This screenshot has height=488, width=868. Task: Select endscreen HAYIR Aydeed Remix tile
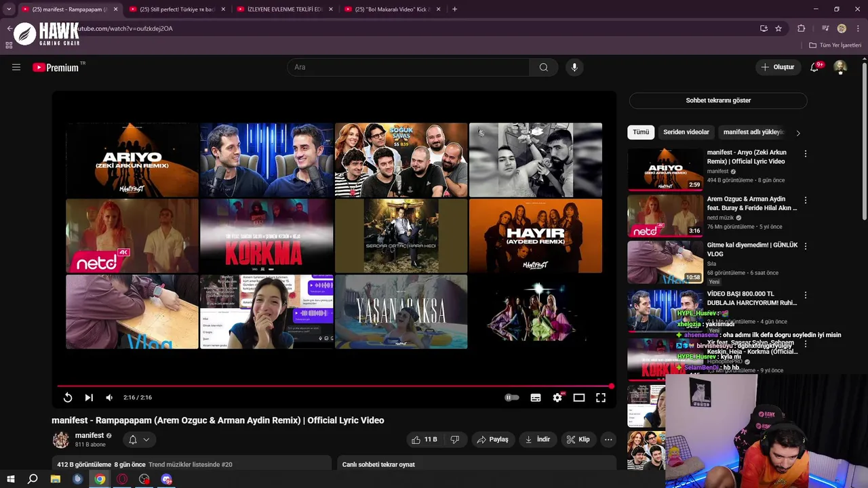(536, 236)
